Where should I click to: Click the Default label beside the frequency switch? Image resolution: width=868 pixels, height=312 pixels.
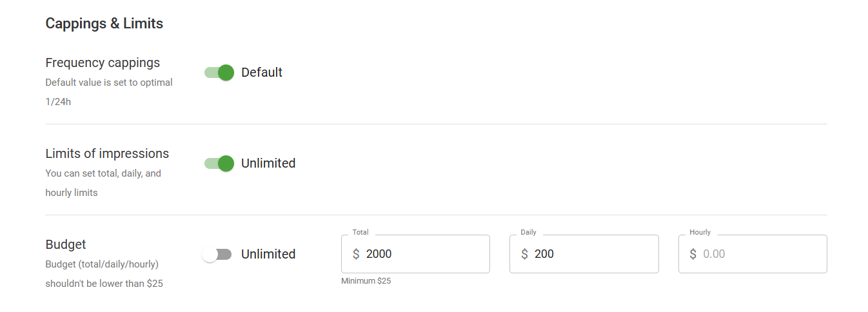(x=262, y=73)
